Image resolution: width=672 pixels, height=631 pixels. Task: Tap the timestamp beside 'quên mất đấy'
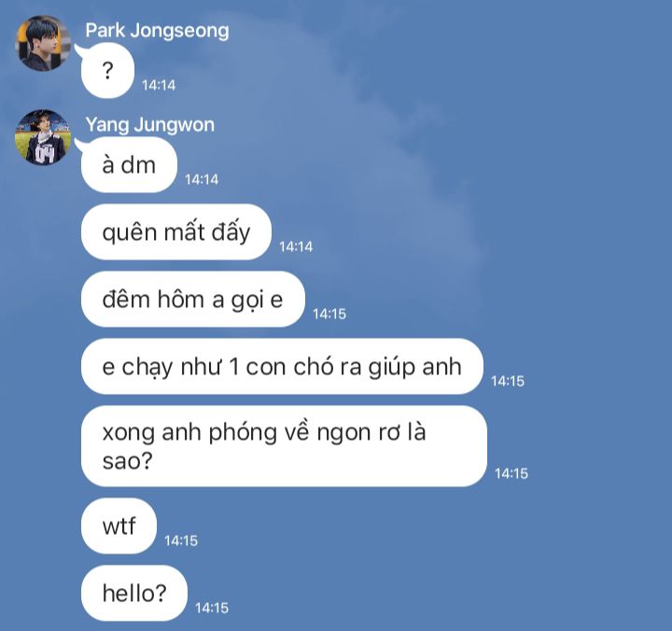tap(296, 246)
